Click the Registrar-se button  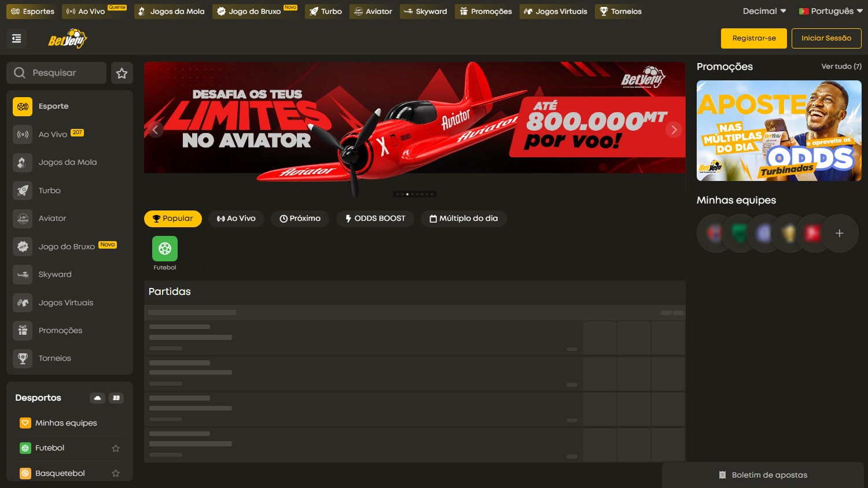pyautogui.click(x=754, y=38)
